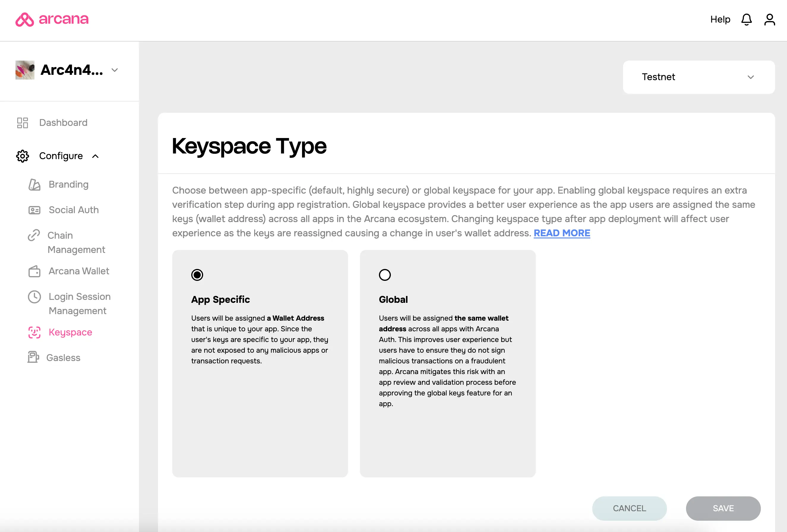Collapse the Configure section chevron
Screen dimensions: 787x532
tap(96, 156)
